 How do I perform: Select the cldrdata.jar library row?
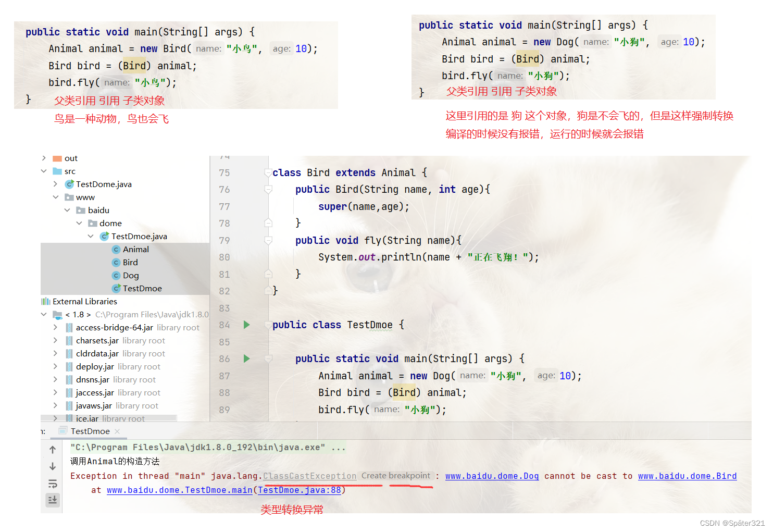pyautogui.click(x=125, y=354)
